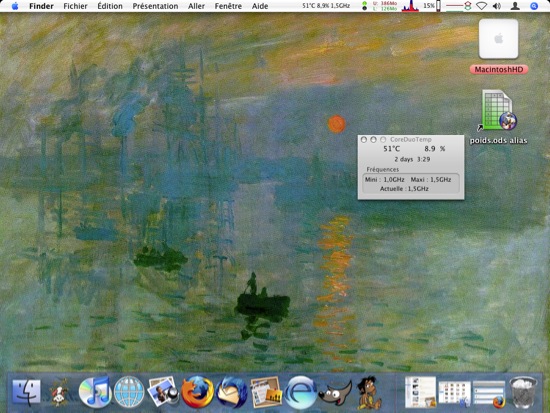This screenshot has width=550, height=413.
Task: Click the Mini : 1,0GHz value
Action: pyautogui.click(x=384, y=180)
